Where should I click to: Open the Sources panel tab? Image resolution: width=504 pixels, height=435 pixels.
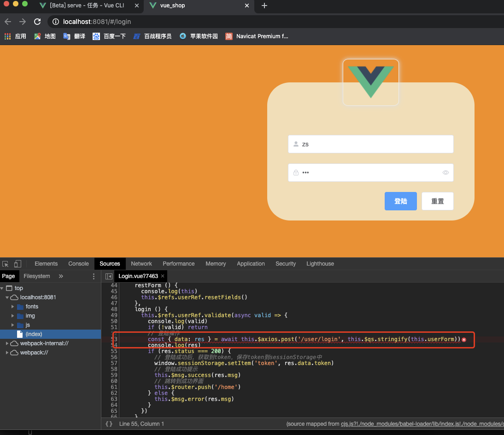(x=110, y=264)
